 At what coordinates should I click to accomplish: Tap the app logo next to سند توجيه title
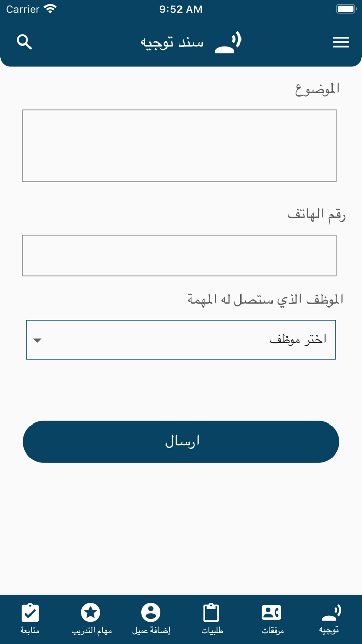(228, 42)
